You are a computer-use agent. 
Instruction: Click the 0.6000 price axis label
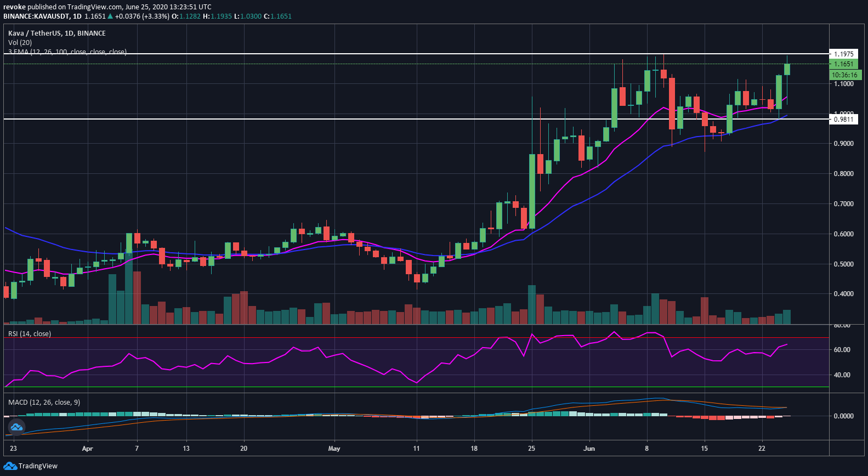844,234
